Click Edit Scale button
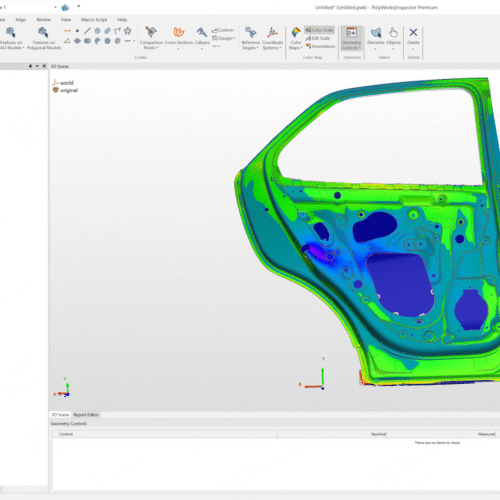 (x=318, y=38)
